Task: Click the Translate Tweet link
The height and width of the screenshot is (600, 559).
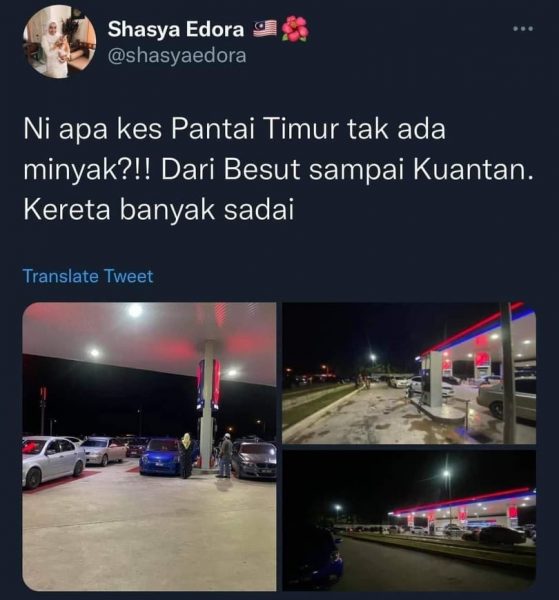Action: [88, 276]
